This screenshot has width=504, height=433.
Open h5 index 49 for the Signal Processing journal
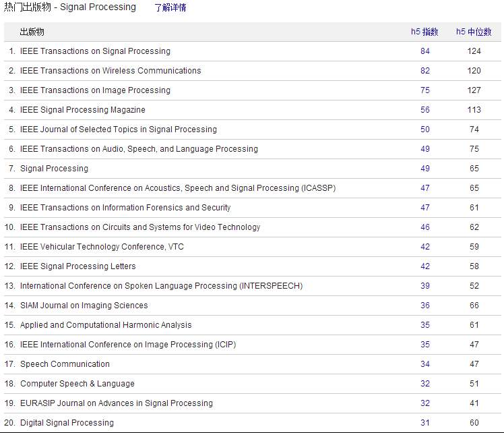[x=425, y=169]
